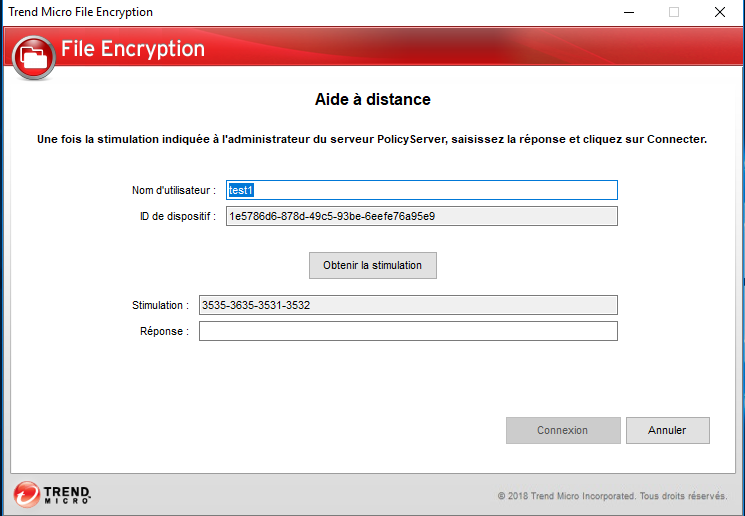The image size is (745, 516).
Task: Click the Stimulation code field
Action: tap(408, 305)
